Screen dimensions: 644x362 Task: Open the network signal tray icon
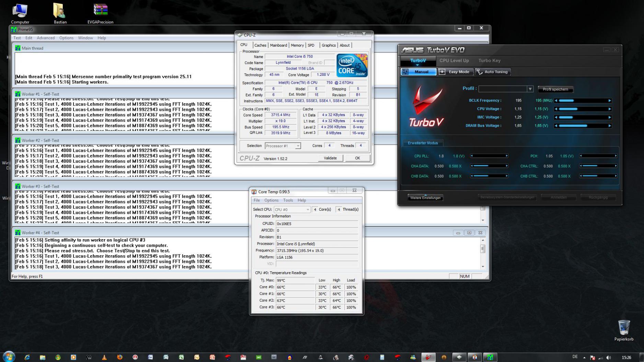tap(600, 358)
